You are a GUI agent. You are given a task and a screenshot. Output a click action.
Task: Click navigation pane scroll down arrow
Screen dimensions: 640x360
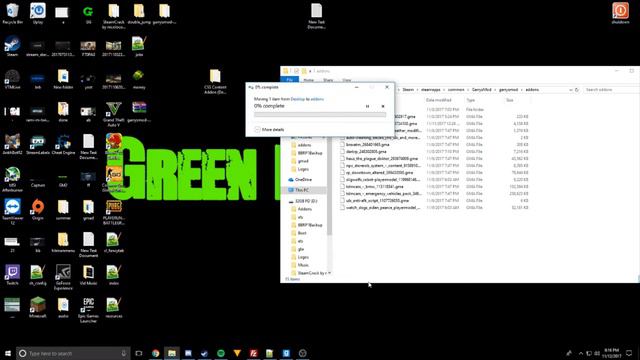pyautogui.click(x=329, y=273)
